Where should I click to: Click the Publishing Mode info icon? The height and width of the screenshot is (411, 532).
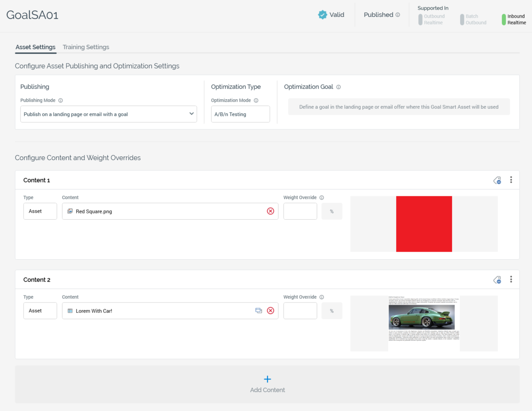click(61, 100)
